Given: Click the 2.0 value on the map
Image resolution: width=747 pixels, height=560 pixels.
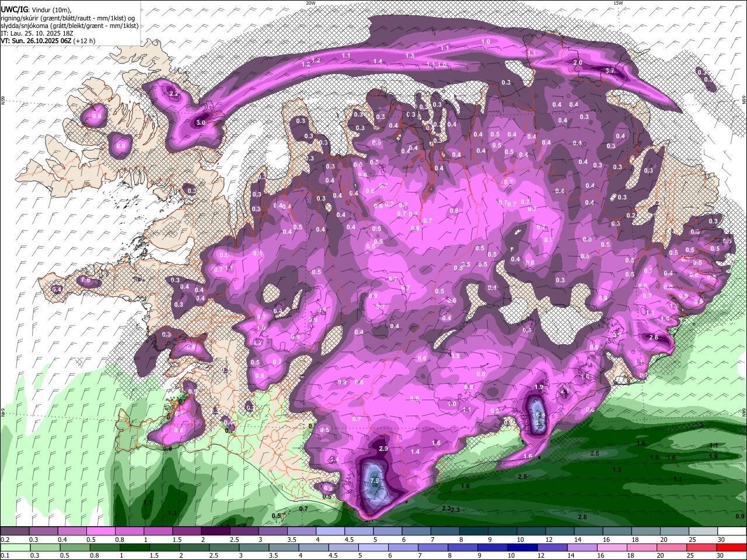Looking at the screenshot, I should click(x=578, y=62).
